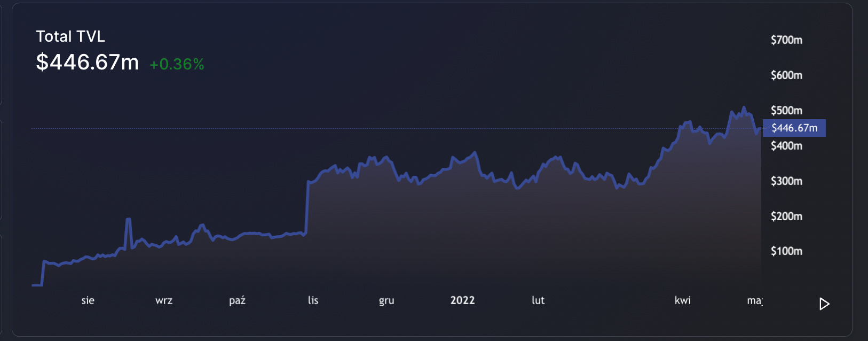Click the 'wrz' month label on the timeline
Image resolution: width=868 pixels, height=341 pixels.
pyautogui.click(x=164, y=300)
